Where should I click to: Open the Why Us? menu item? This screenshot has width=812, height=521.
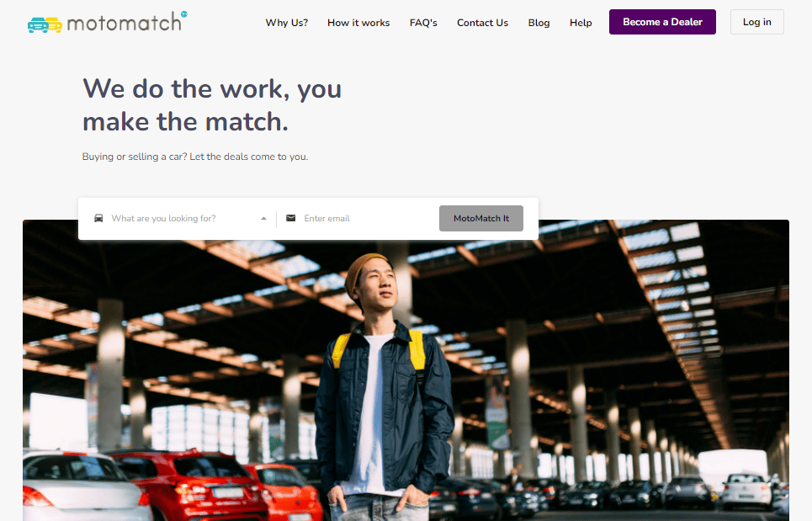pos(287,23)
